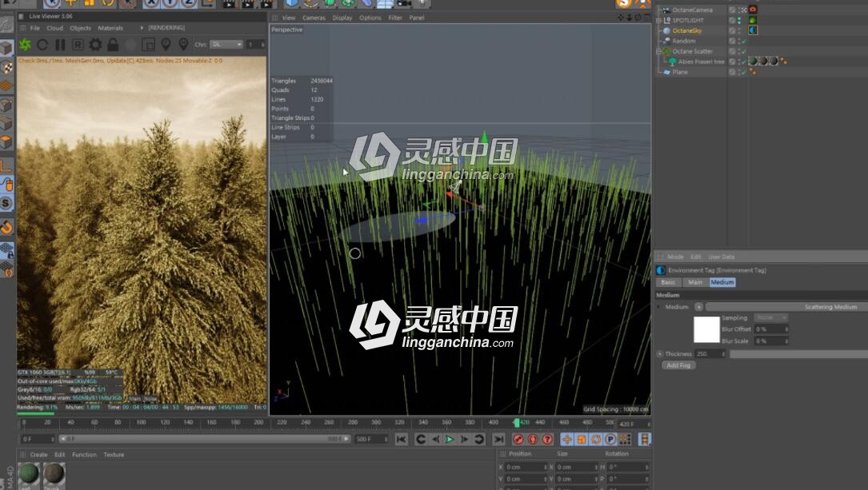Click the Add Fog button

678,365
